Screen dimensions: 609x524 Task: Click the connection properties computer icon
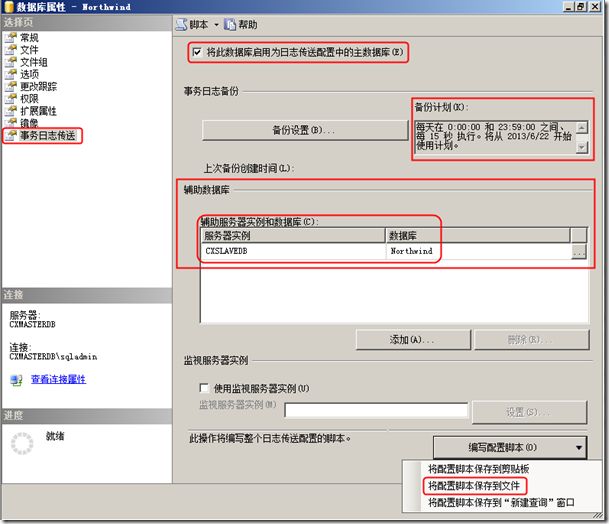click(x=16, y=380)
